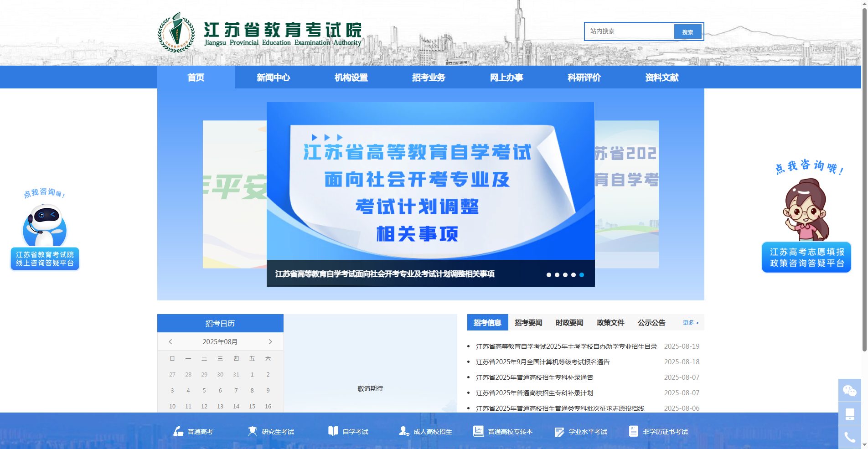Go to the previous month in 招考日历

click(x=171, y=341)
